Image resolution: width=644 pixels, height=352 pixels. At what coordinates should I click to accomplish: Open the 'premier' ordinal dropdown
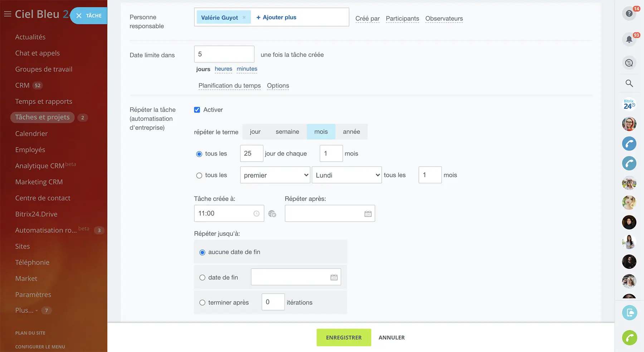[275, 175]
